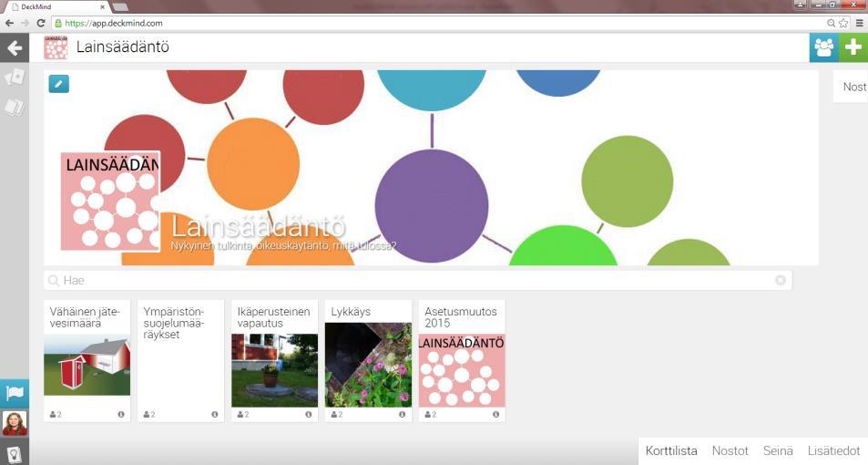
Task: Click the lightbulb icon at sidebar bottom
Action: coord(15,454)
